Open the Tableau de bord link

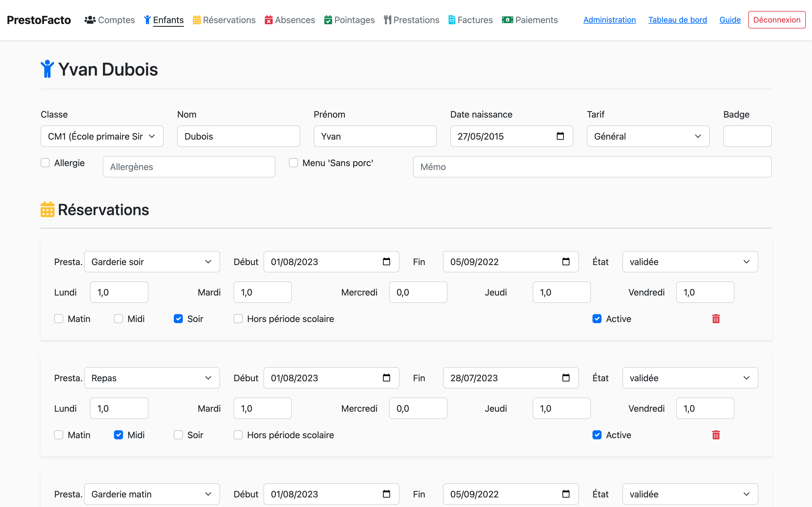point(677,20)
